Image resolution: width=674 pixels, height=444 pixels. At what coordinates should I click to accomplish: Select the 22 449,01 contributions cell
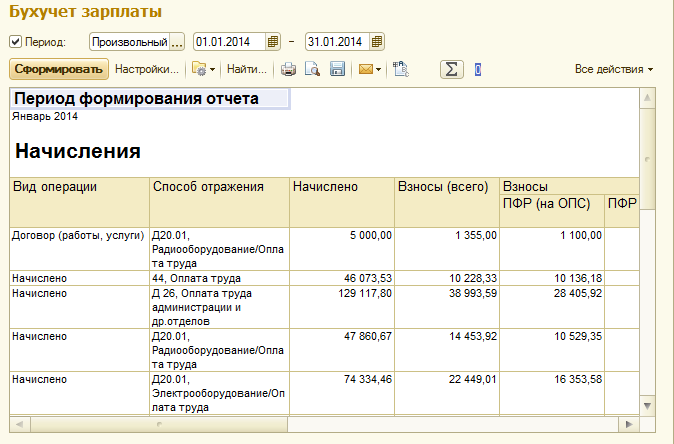(447, 393)
